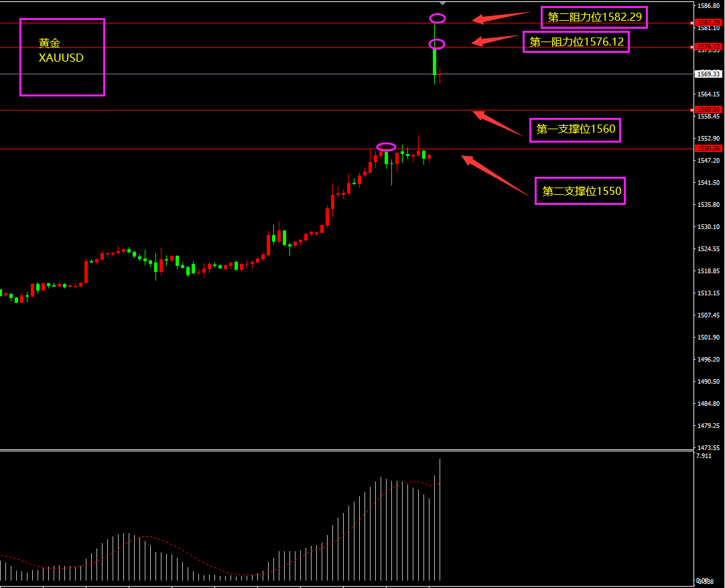725x588 pixels.
Task: Select the red arrow pointing to 1582.29 resistance
Action: point(503,17)
